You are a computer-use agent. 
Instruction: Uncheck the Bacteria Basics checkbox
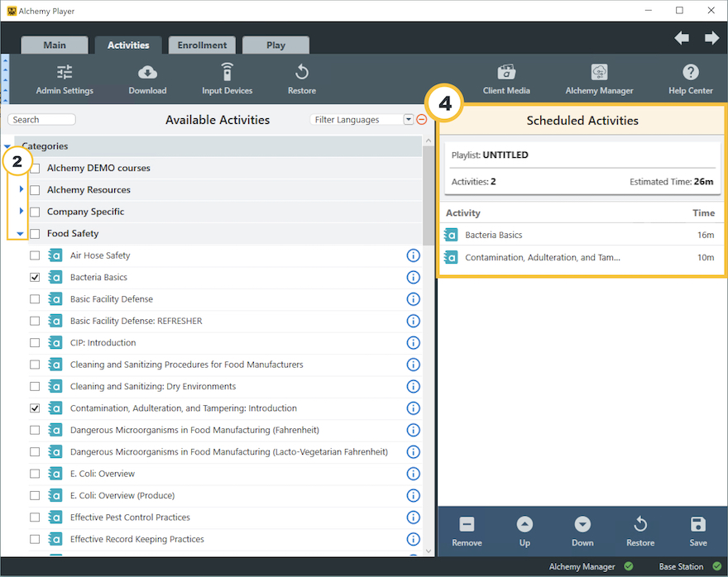[x=35, y=278]
